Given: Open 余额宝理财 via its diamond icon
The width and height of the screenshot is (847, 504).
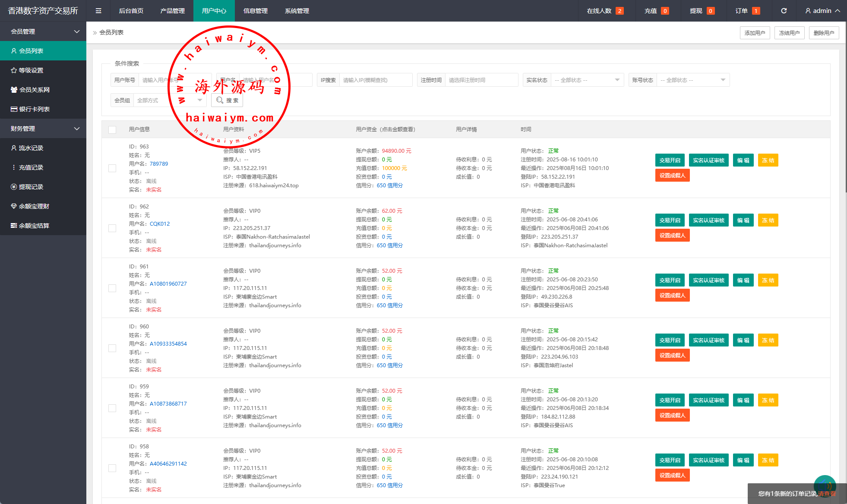Looking at the screenshot, I should coord(14,206).
